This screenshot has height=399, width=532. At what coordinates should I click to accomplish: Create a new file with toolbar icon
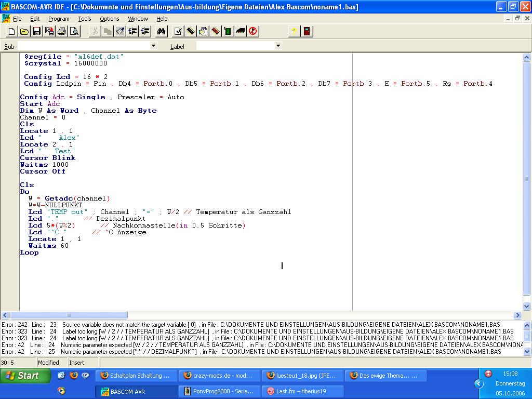click(x=11, y=32)
